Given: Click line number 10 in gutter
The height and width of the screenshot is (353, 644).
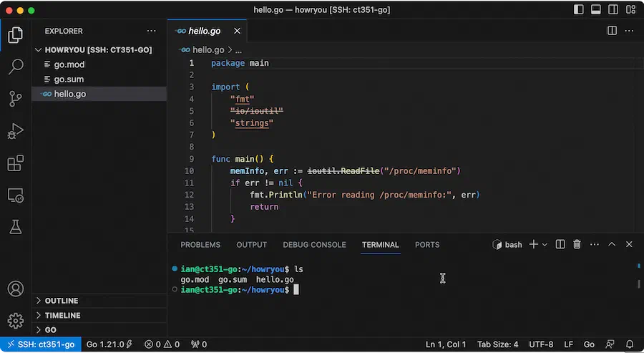Looking at the screenshot, I should tap(189, 170).
